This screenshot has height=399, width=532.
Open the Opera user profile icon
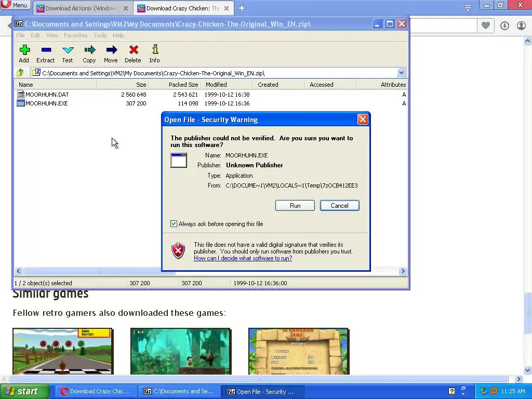click(x=521, y=26)
